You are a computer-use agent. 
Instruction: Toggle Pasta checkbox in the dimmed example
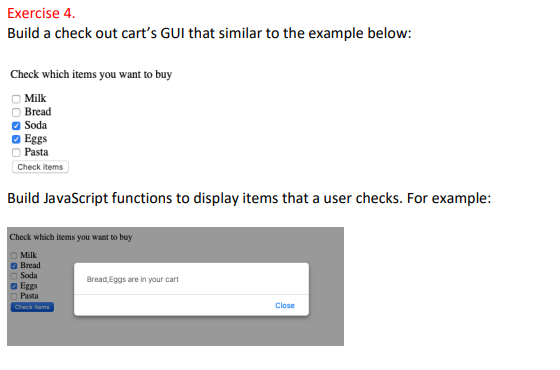click(x=14, y=296)
